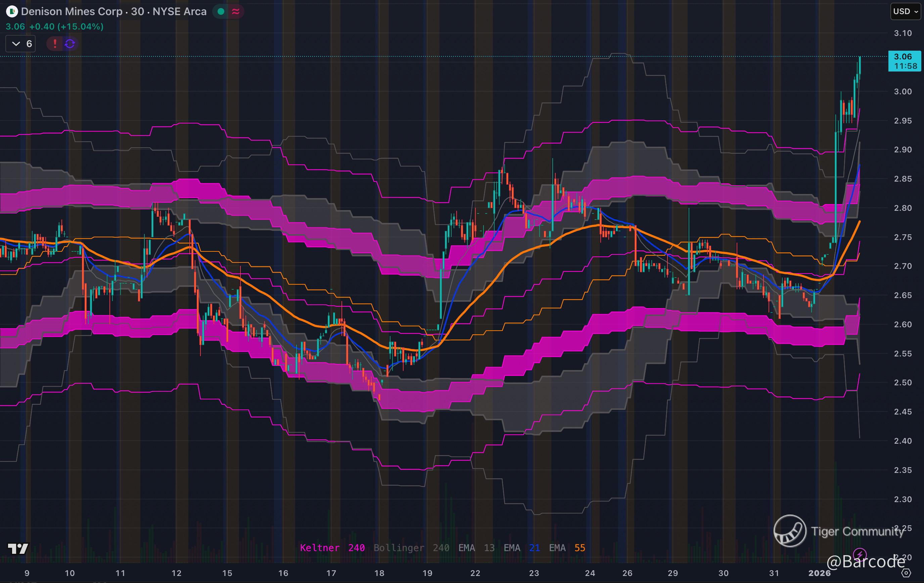This screenshot has width=924, height=583.
Task: Open the USD currency dropdown
Action: 905,11
